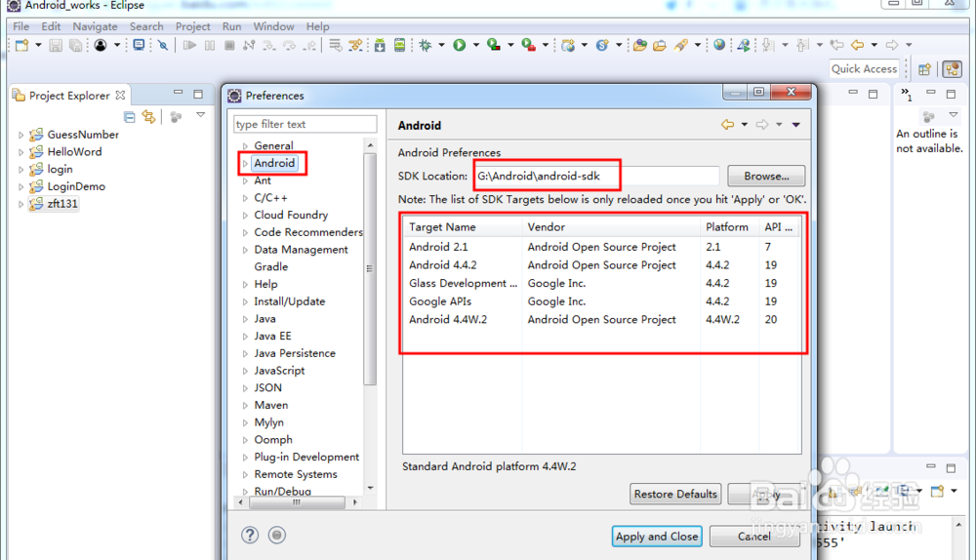This screenshot has width=976, height=560.
Task: Open Preferences page view menu triangle
Action: (796, 125)
